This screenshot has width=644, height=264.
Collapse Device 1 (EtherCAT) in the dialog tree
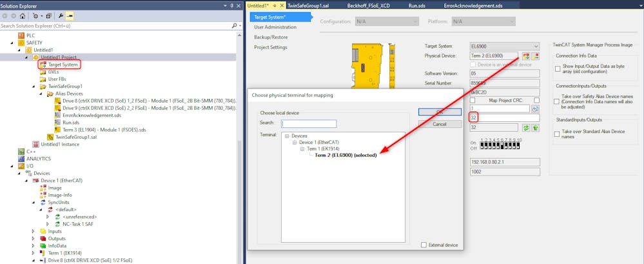295,142
